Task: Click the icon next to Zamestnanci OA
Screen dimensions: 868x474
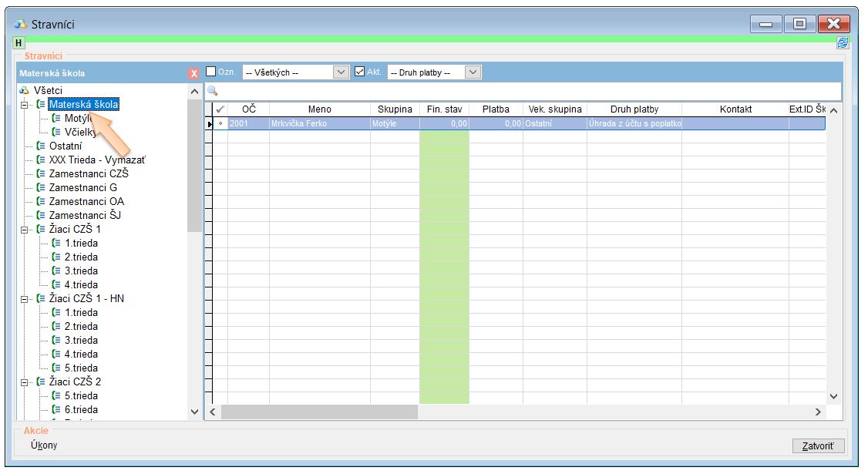Action: pyautogui.click(x=41, y=201)
